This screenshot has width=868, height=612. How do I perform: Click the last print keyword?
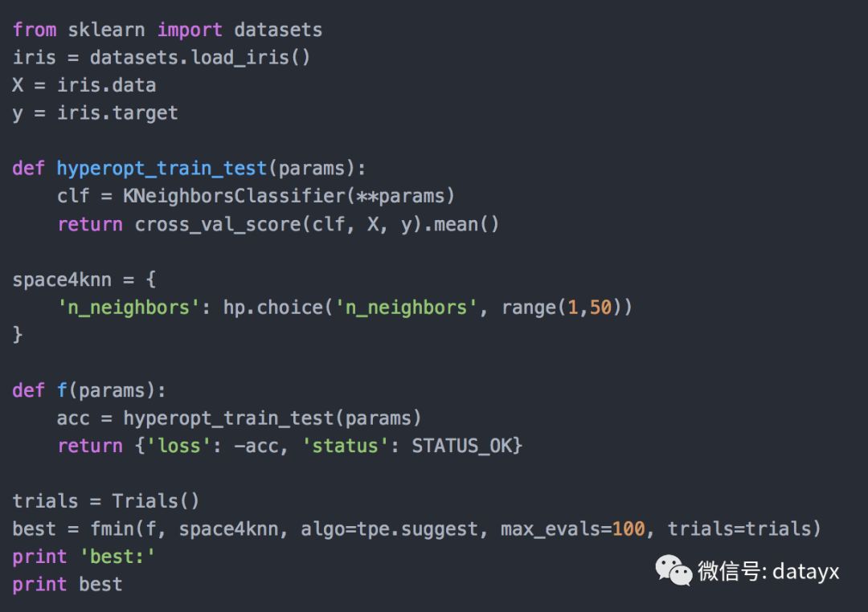pyautogui.click(x=39, y=584)
